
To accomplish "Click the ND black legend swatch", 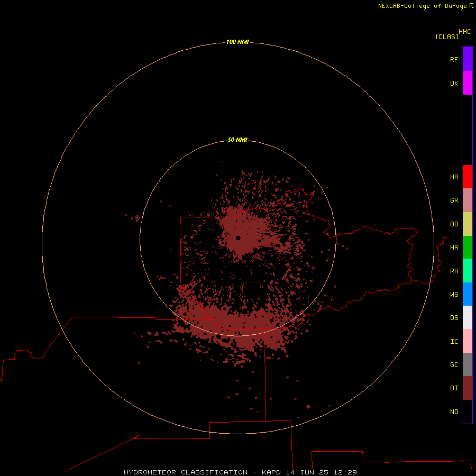I will pyautogui.click(x=467, y=411).
